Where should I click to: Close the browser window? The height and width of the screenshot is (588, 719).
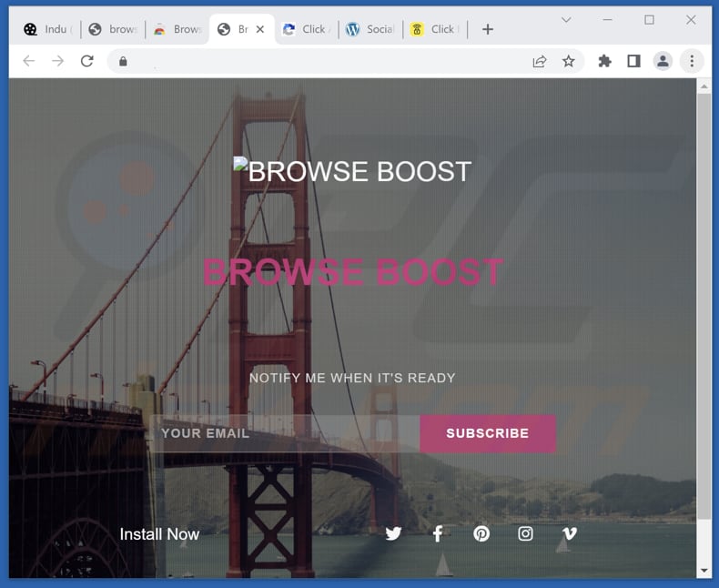pyautogui.click(x=691, y=20)
